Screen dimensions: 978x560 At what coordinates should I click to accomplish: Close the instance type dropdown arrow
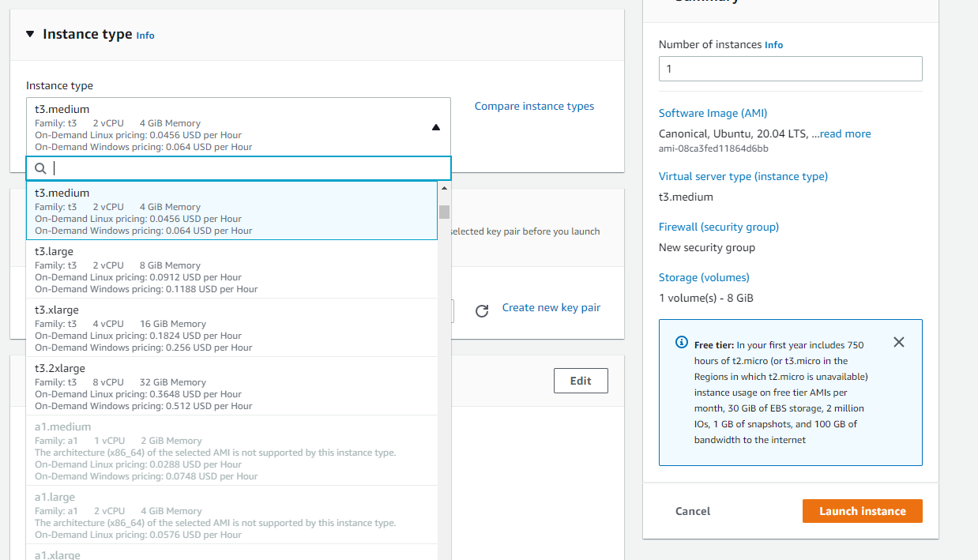[x=435, y=127]
